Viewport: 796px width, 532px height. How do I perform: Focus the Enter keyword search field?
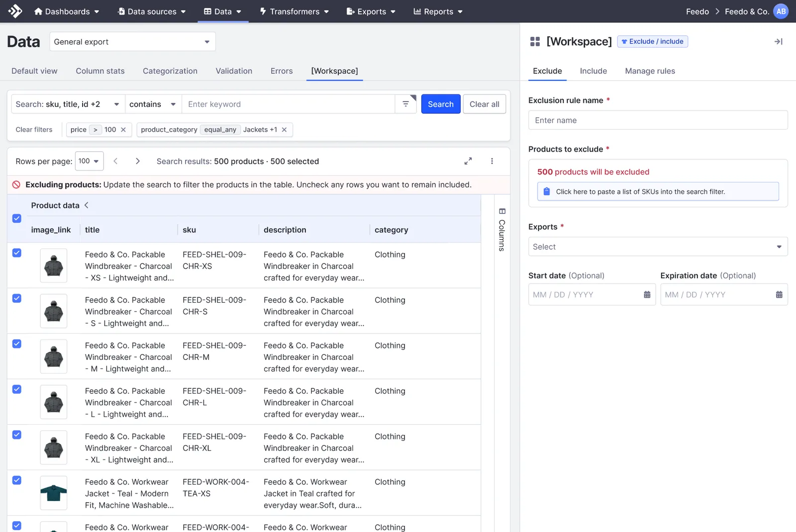tap(289, 104)
